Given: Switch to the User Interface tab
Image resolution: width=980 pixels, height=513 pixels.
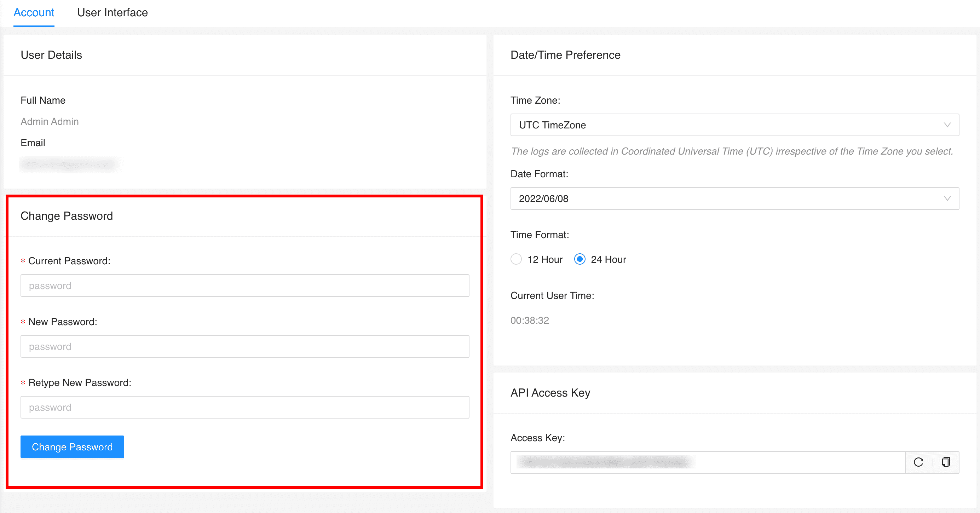Looking at the screenshot, I should [112, 12].
